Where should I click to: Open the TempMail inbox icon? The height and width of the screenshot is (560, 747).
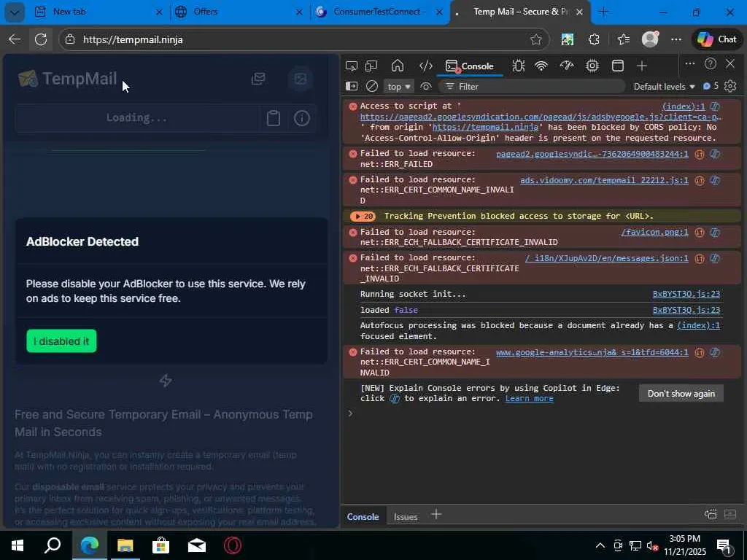[x=258, y=79]
